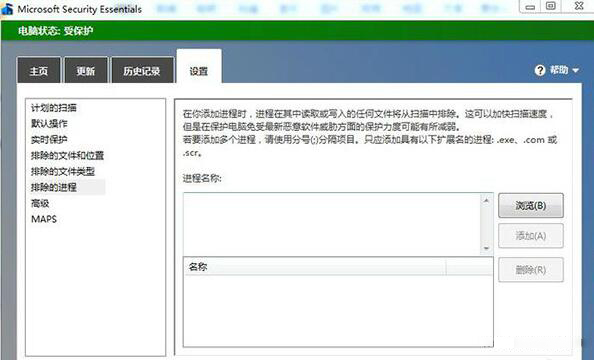Click the 进程名称: label
This screenshot has height=360, width=594.
pyautogui.click(x=202, y=178)
